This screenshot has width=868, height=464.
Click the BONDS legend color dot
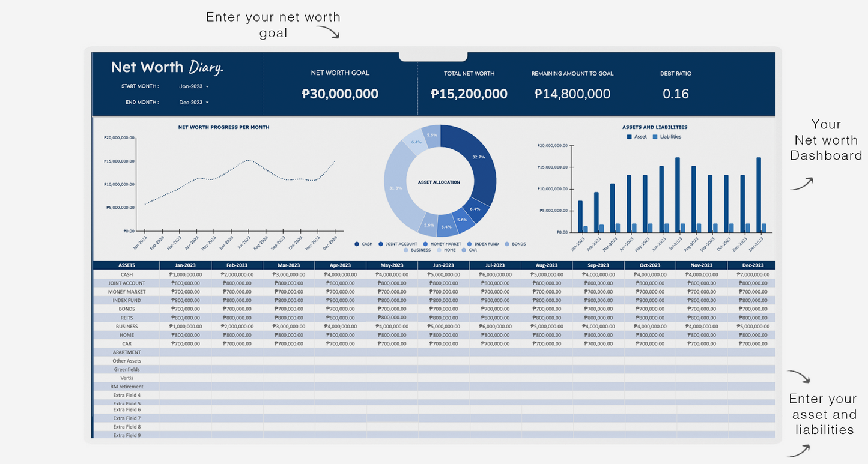(x=507, y=244)
